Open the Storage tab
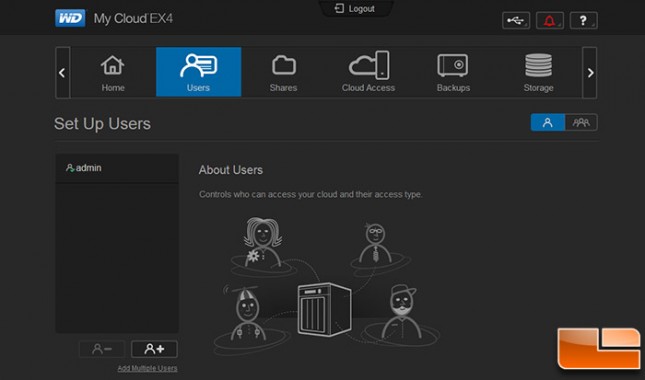Image resolution: width=645 pixels, height=380 pixels. pos(538,72)
